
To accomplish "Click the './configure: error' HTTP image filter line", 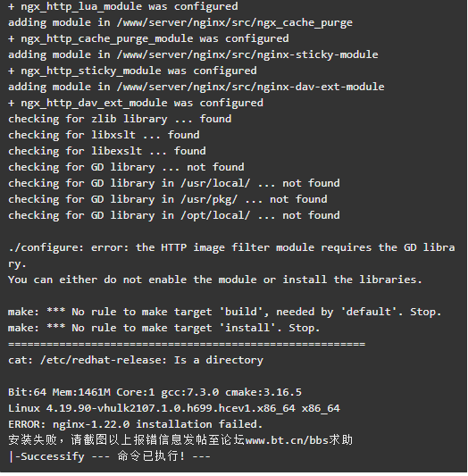I will [231, 255].
